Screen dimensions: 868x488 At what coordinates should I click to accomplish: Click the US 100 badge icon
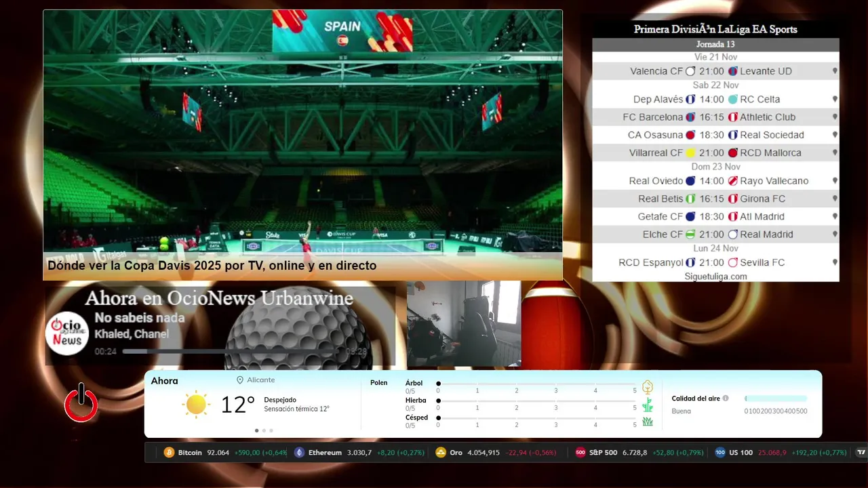[720, 452]
